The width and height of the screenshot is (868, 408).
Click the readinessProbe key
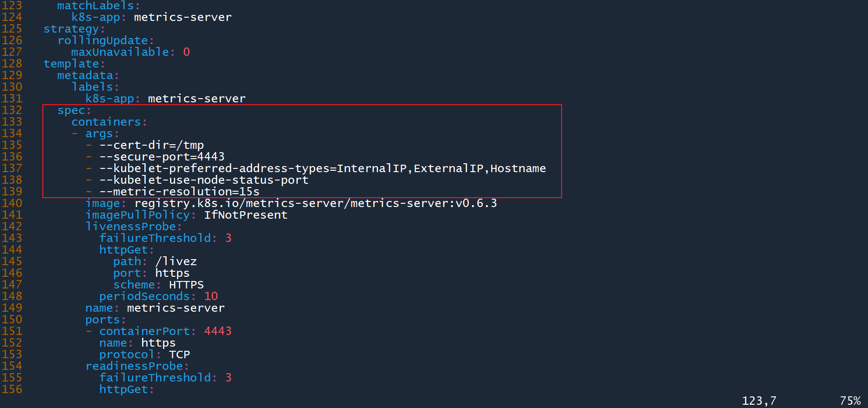134,366
